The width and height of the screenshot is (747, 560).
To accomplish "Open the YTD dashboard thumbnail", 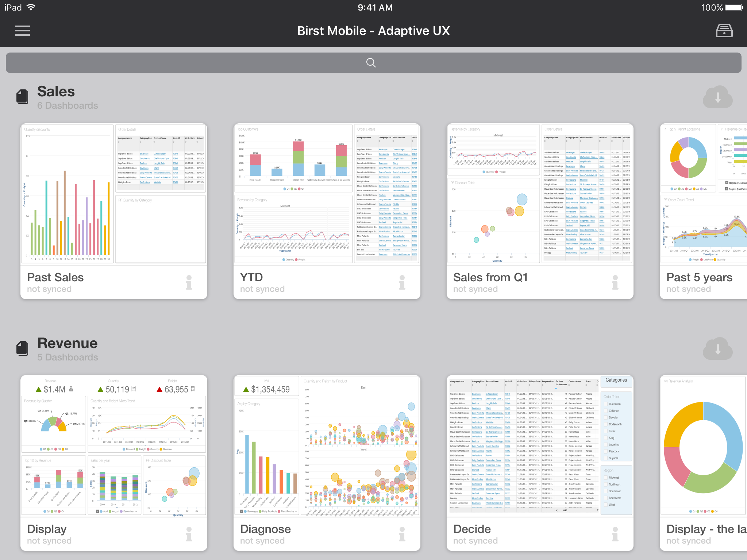I will 327,193.
